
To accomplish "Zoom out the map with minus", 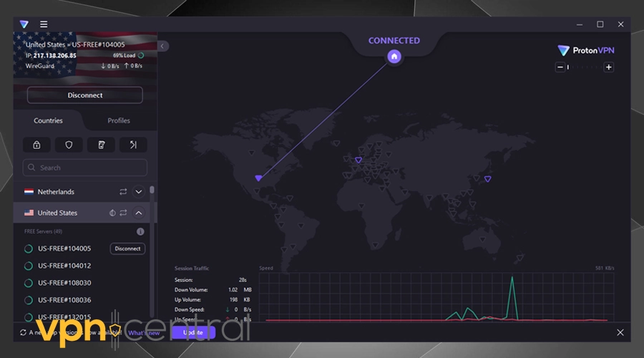I will pos(560,67).
